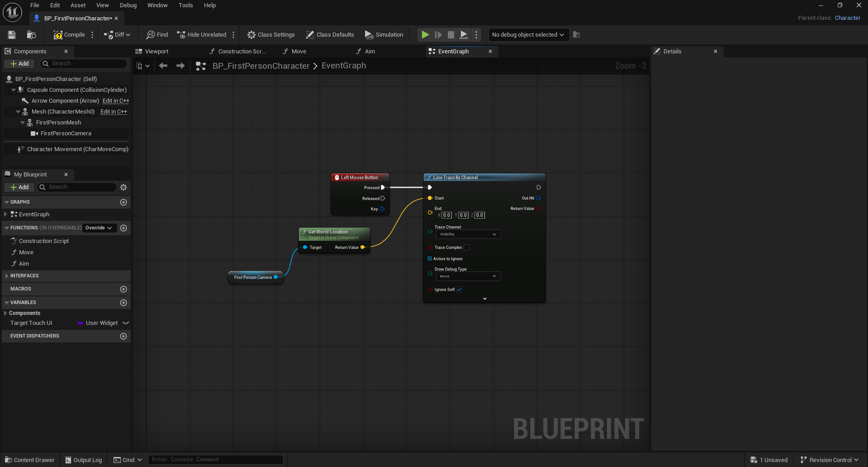Uncheck the Ignore Self checkbox
The width and height of the screenshot is (868, 467).
pyautogui.click(x=459, y=290)
